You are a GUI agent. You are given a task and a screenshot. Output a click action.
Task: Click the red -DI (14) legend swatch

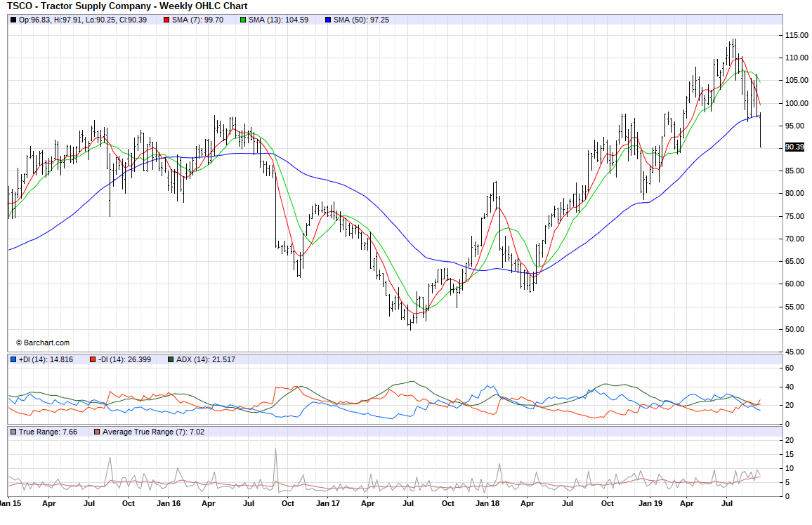tap(93, 359)
